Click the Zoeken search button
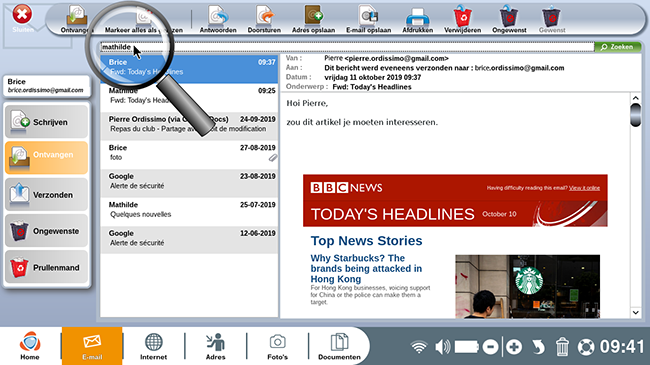 [x=617, y=47]
